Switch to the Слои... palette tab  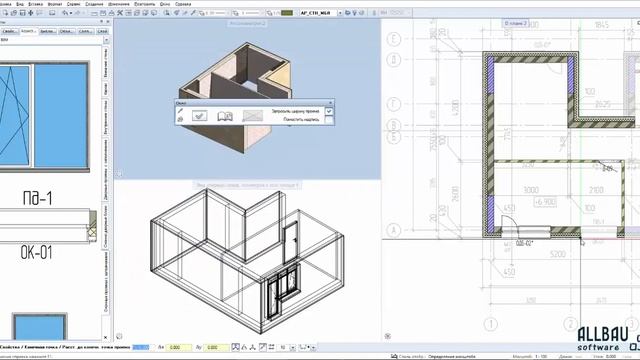(x=85, y=31)
